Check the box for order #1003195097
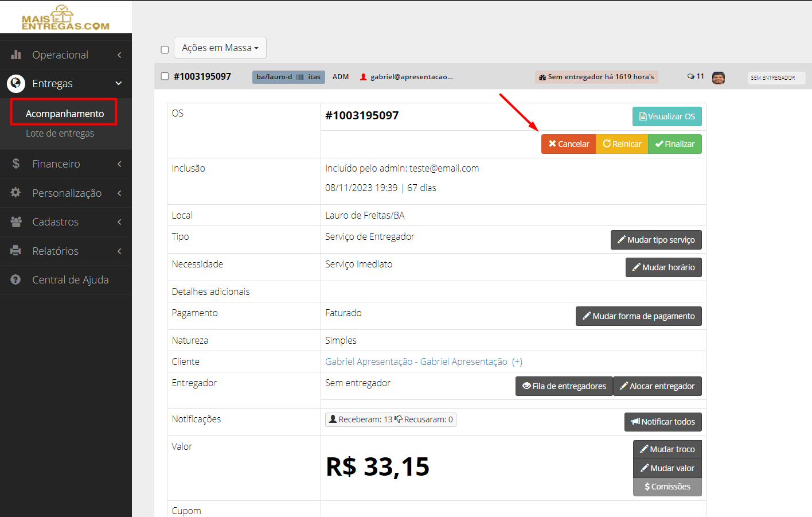This screenshot has width=812, height=517. tap(165, 76)
